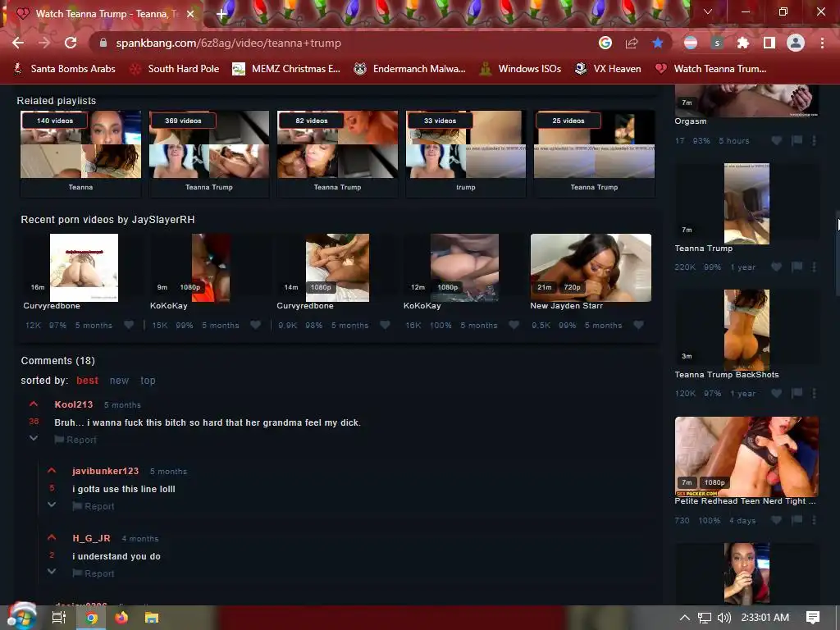Open Task View on the taskbar

click(x=59, y=618)
